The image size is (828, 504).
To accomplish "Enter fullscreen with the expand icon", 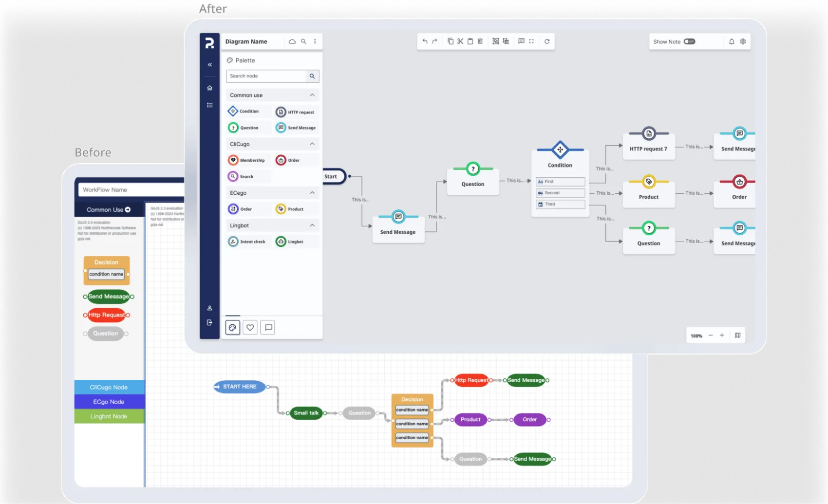I will point(531,41).
